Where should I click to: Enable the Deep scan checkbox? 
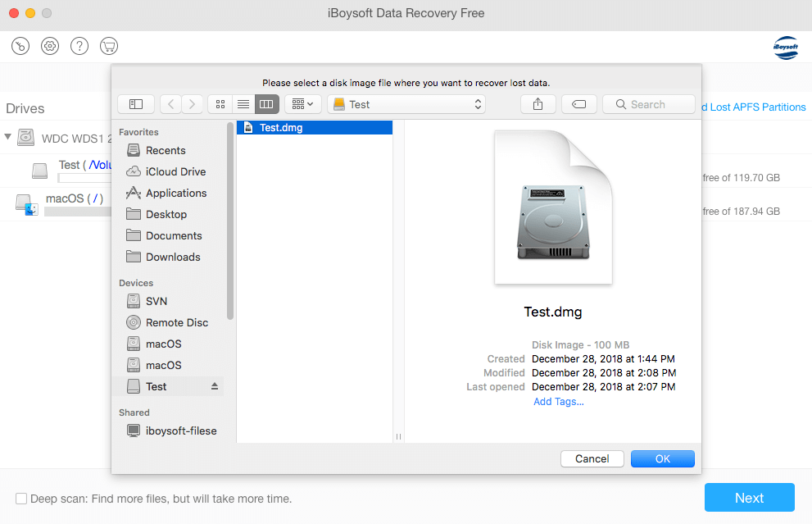pos(21,499)
